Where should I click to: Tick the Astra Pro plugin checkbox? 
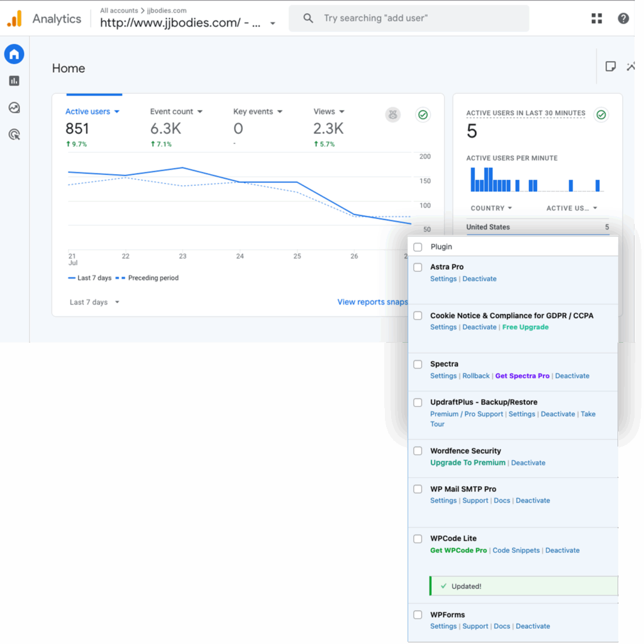[x=418, y=267]
